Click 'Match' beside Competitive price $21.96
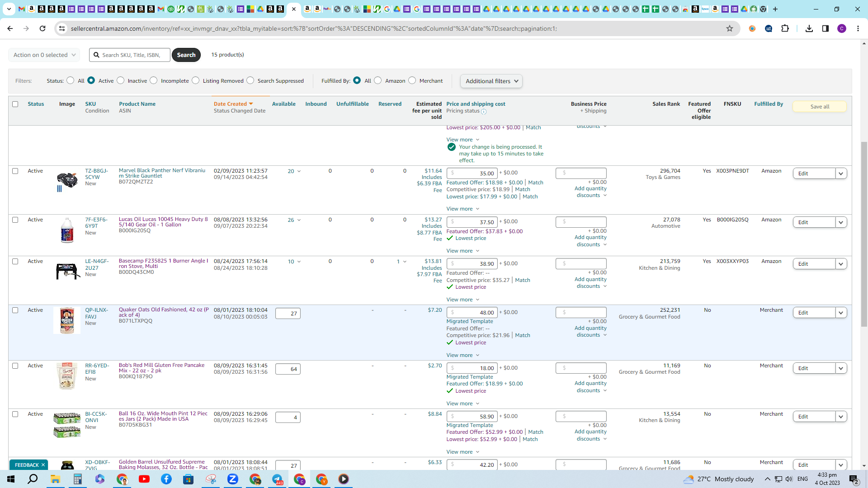 click(x=523, y=335)
